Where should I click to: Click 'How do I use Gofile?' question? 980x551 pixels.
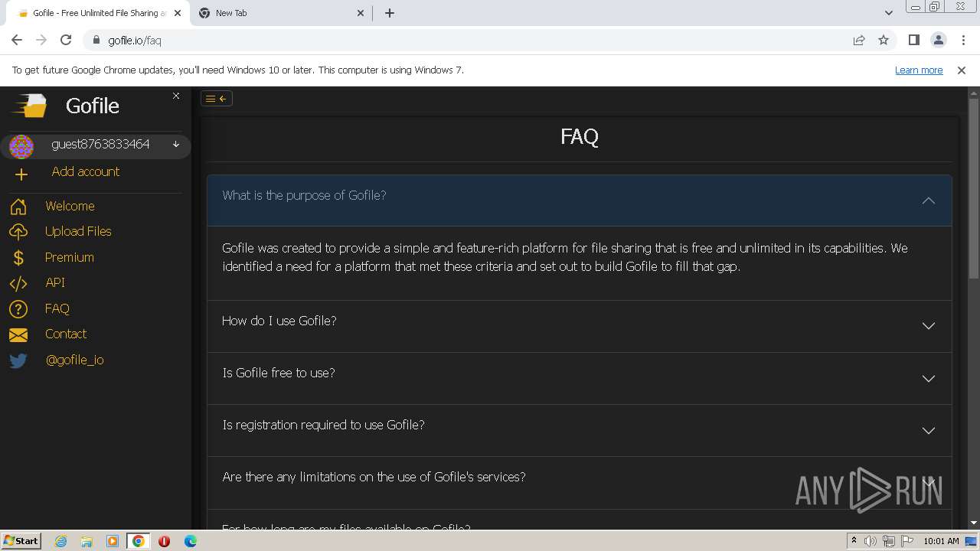[x=279, y=321]
